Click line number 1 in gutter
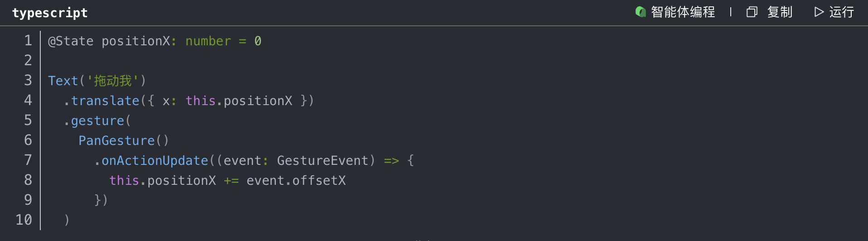 coord(28,41)
